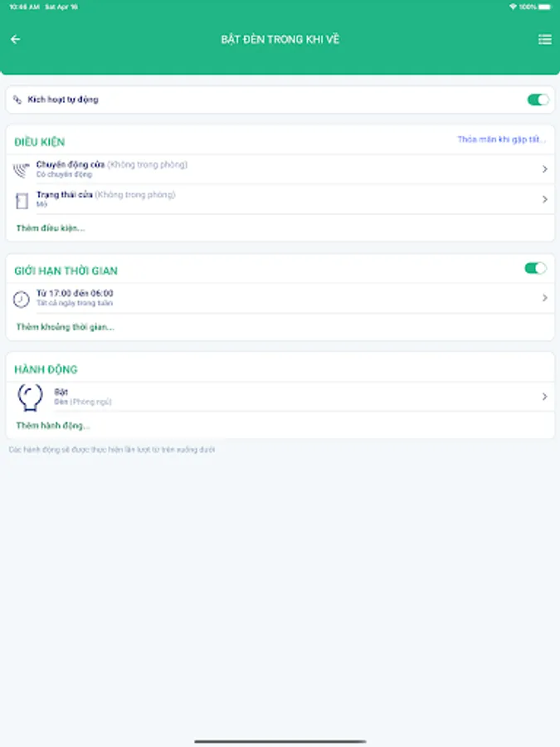Image resolution: width=560 pixels, height=747 pixels.
Task: Toggle automatic activation on or off
Action: point(538,99)
